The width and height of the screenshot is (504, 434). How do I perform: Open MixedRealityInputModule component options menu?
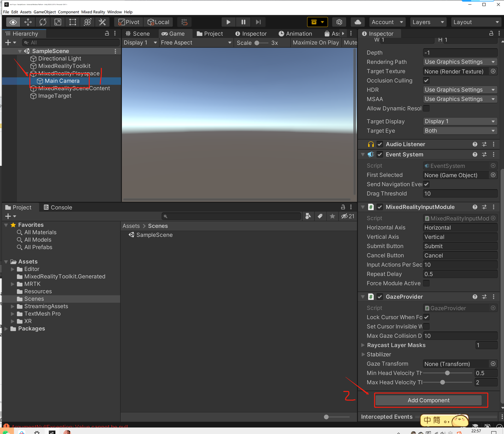click(x=494, y=207)
